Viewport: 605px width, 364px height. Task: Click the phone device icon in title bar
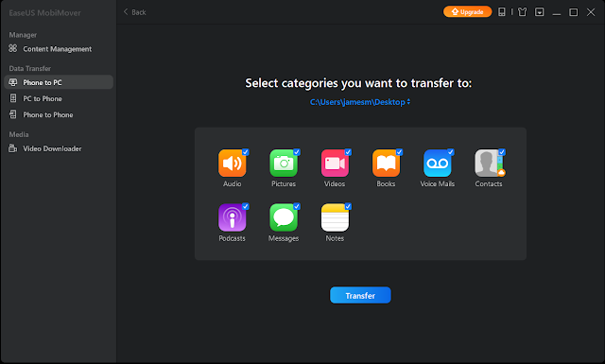pyautogui.click(x=502, y=12)
